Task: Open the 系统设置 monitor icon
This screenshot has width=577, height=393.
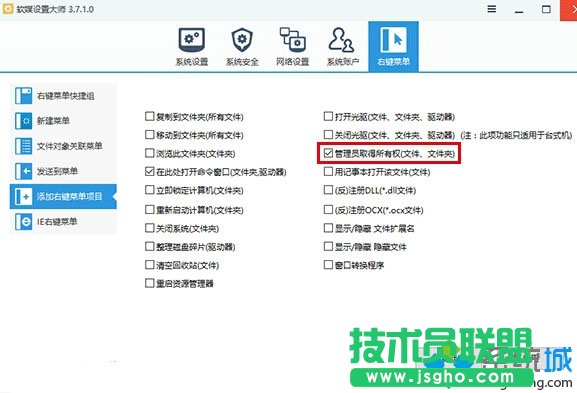Action: click(192, 40)
